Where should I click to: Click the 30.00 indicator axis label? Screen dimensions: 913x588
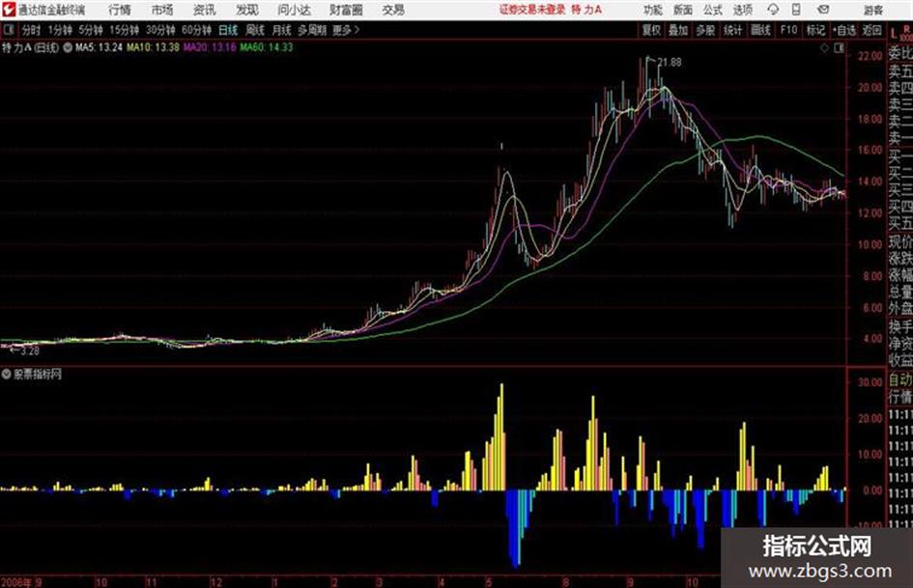(870, 382)
